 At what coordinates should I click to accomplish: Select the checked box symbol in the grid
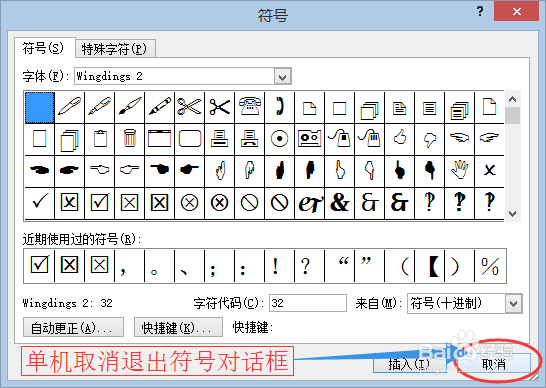(x=100, y=203)
